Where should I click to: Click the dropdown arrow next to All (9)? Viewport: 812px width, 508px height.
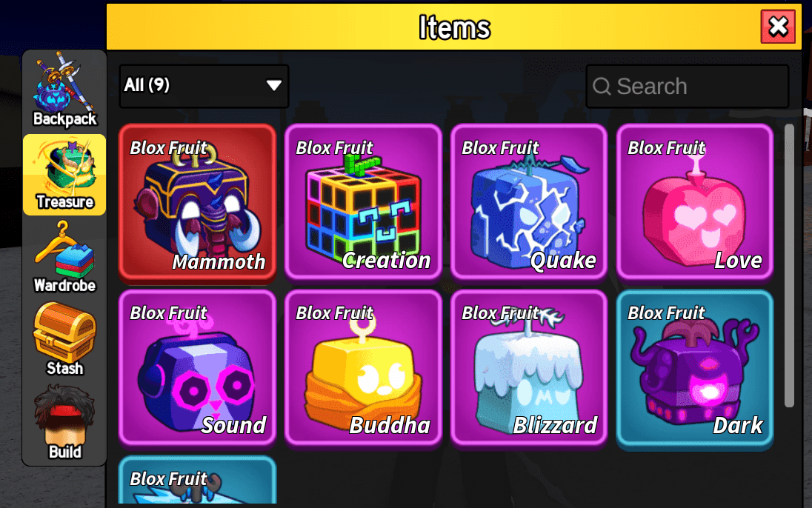coord(274,85)
